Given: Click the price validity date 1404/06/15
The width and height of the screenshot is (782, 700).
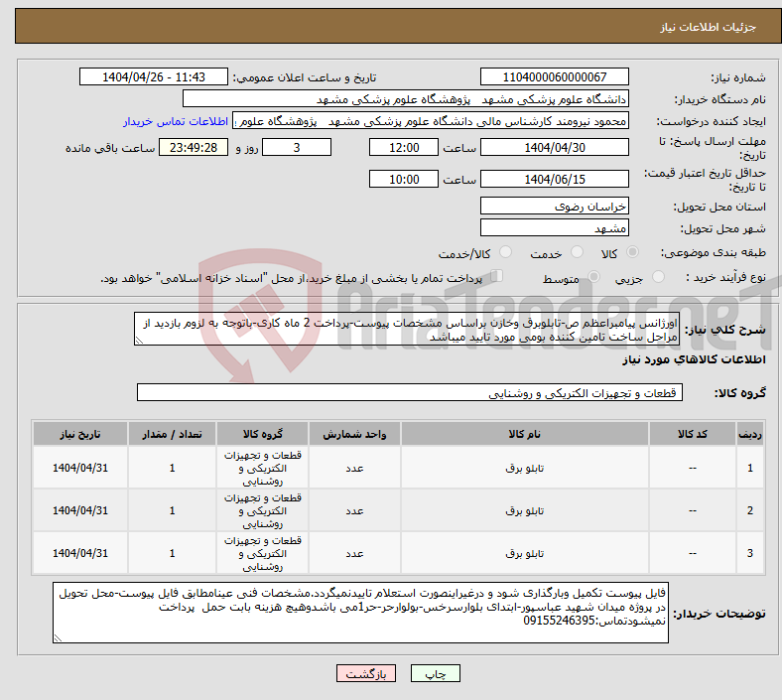Looking at the screenshot, I should point(555,179).
